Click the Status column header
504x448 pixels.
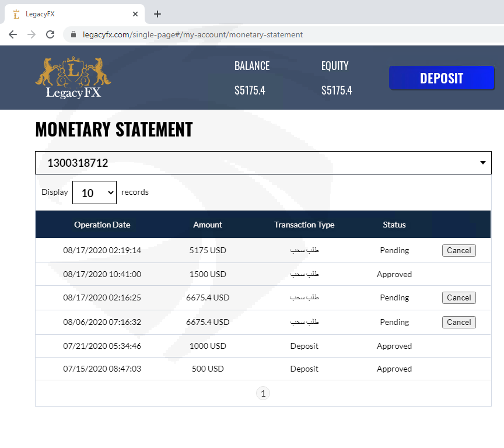394,225
